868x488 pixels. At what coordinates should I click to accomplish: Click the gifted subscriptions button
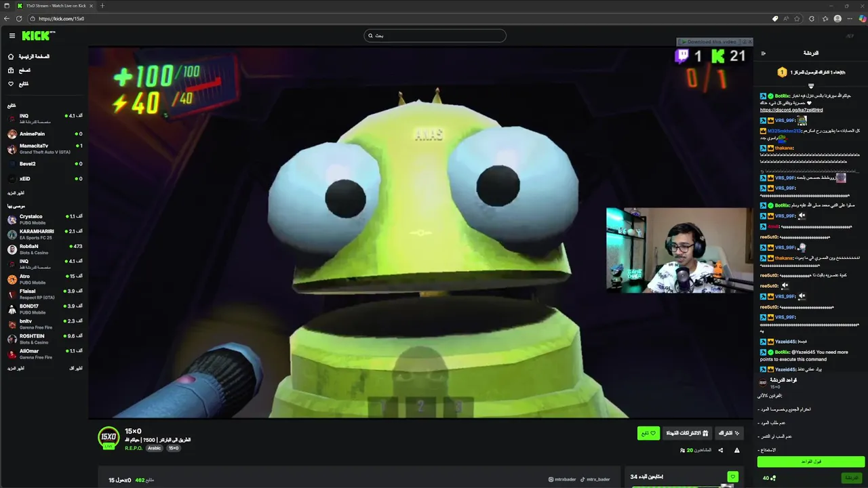tap(687, 433)
